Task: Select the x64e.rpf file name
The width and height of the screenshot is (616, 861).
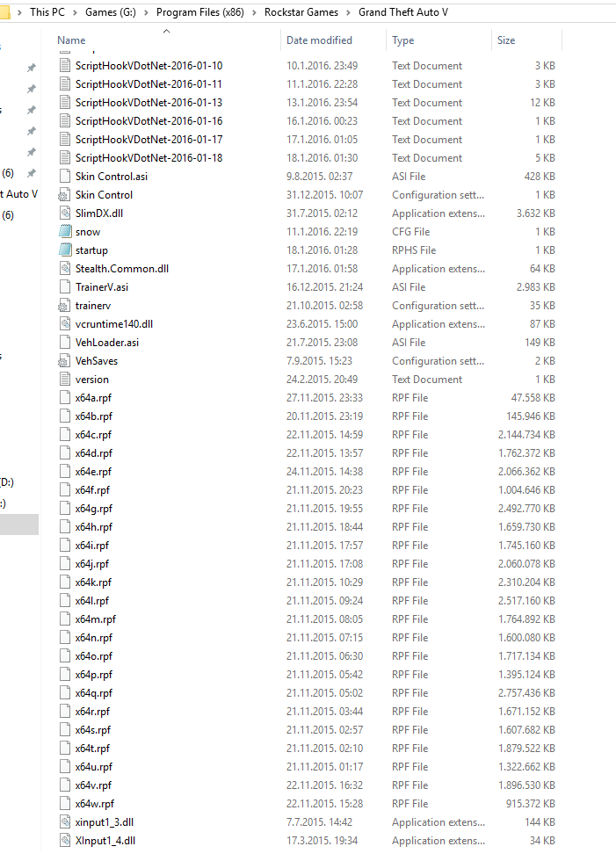Action: pyautogui.click(x=93, y=472)
